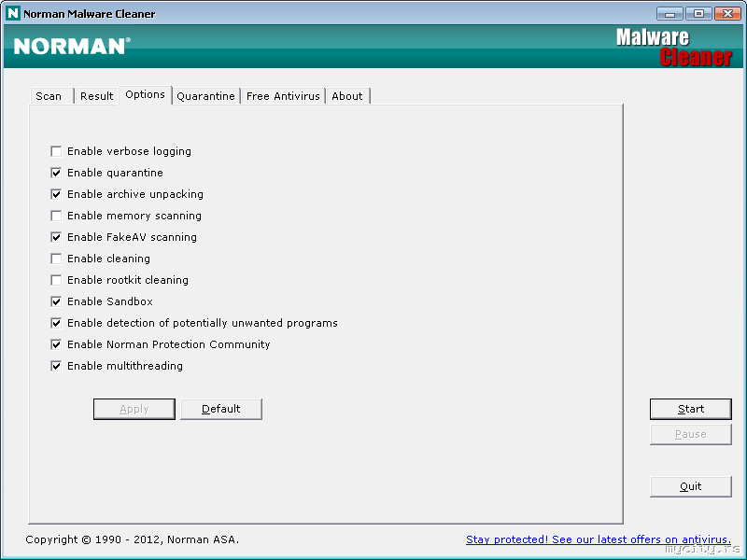The image size is (747, 560).
Task: Click the NORMAN logo in the banner
Action: tap(72, 46)
